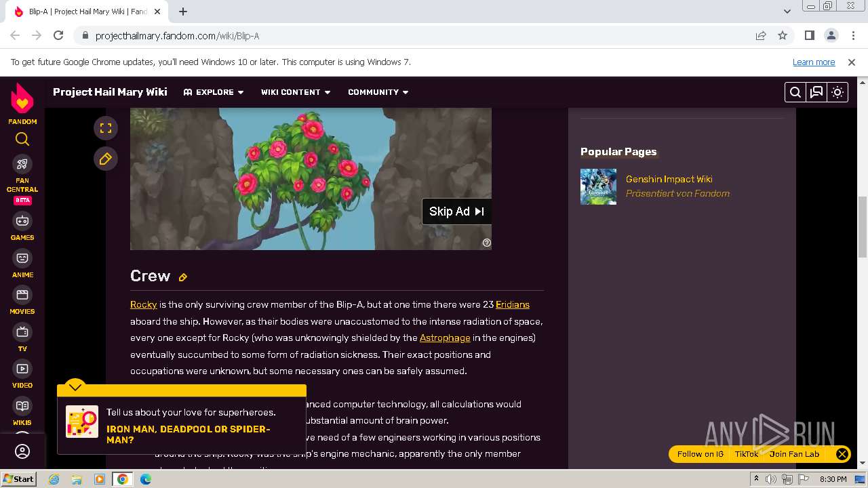Open a new browser tab
Screen dimensions: 868x488
tap(183, 12)
